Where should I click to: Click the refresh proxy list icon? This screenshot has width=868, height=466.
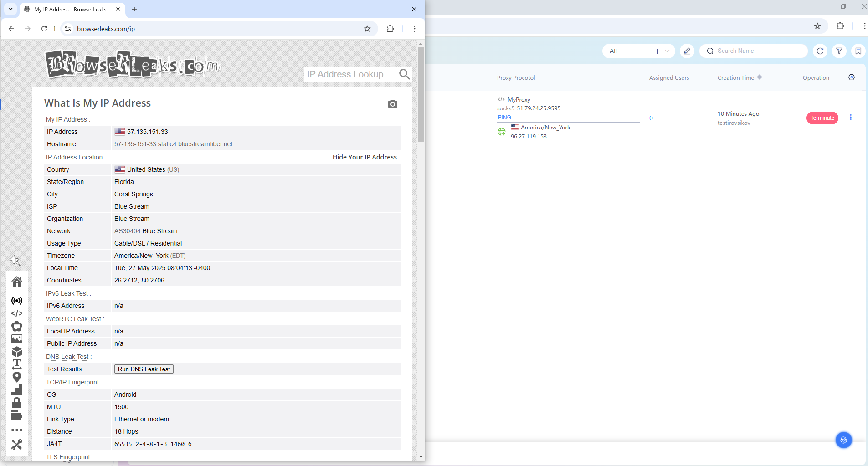pos(820,51)
